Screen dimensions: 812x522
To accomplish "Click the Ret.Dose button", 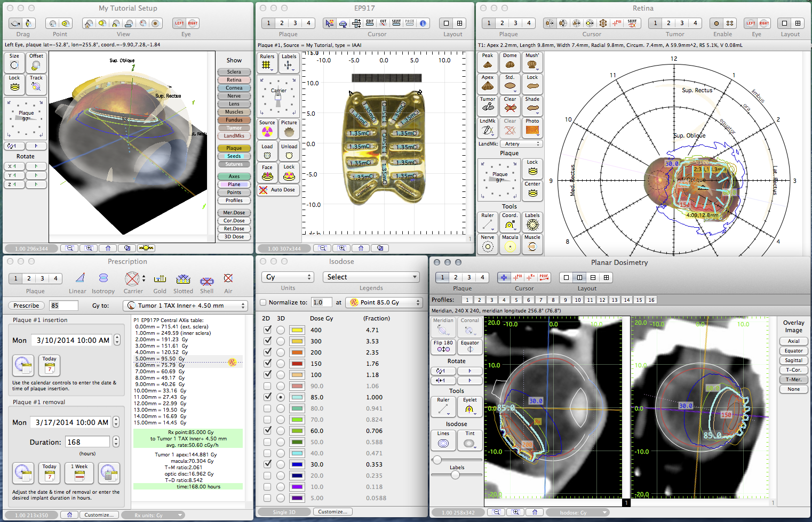I will [x=234, y=229].
